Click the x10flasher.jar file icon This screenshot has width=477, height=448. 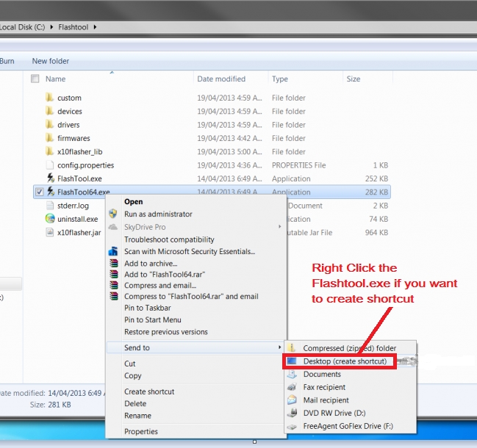(49, 232)
